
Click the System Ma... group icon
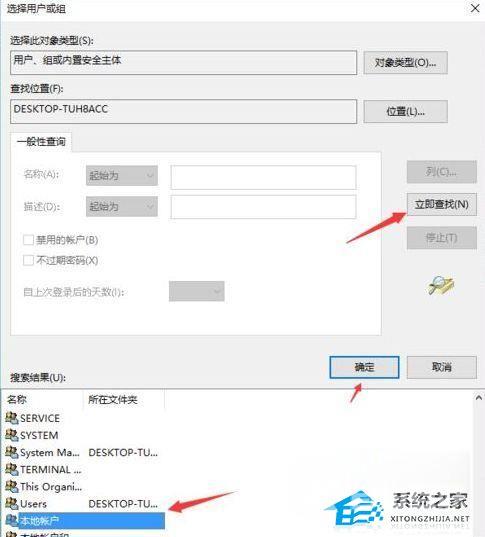point(12,452)
